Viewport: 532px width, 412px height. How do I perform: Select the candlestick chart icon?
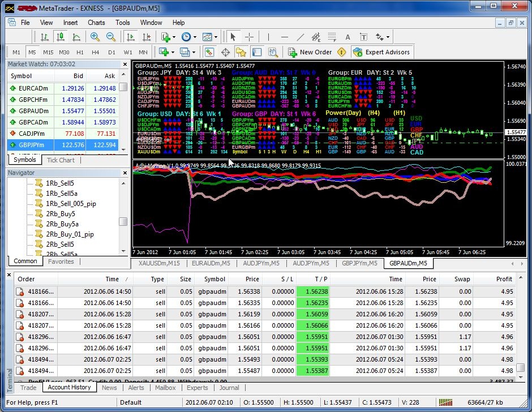[61, 37]
